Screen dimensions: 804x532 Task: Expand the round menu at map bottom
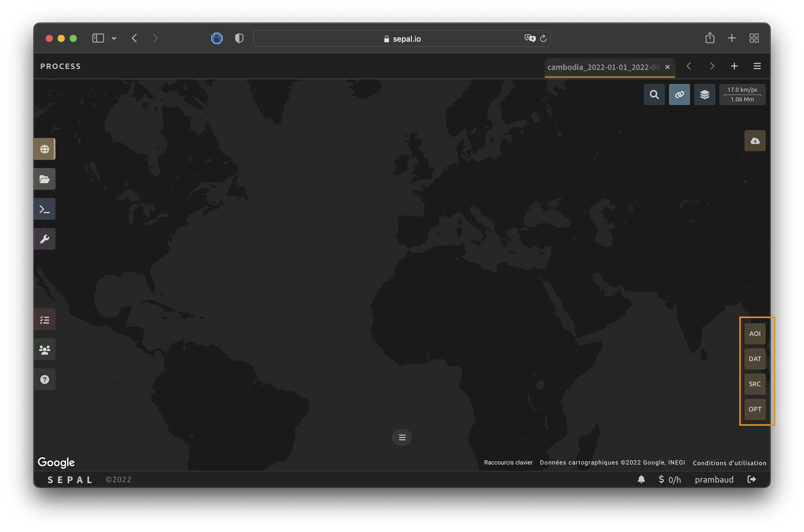tap(402, 437)
